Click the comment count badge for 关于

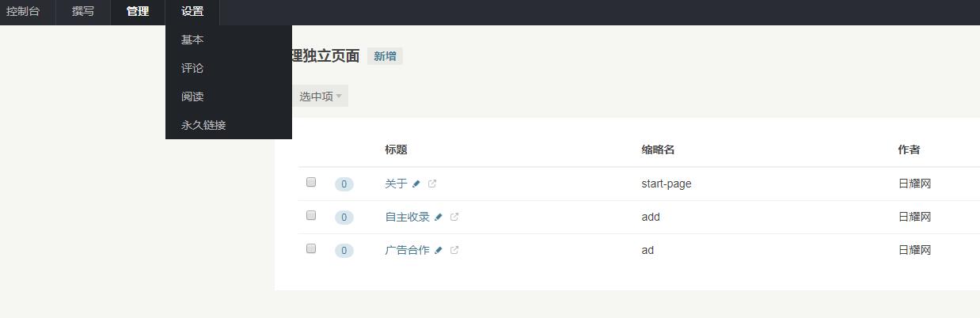[344, 184]
